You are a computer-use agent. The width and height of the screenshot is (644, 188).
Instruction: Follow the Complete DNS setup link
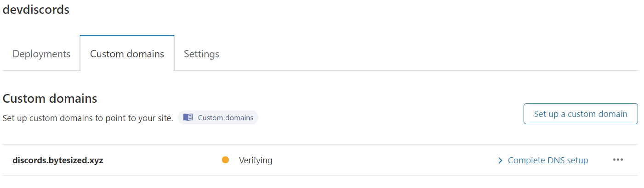coord(548,160)
